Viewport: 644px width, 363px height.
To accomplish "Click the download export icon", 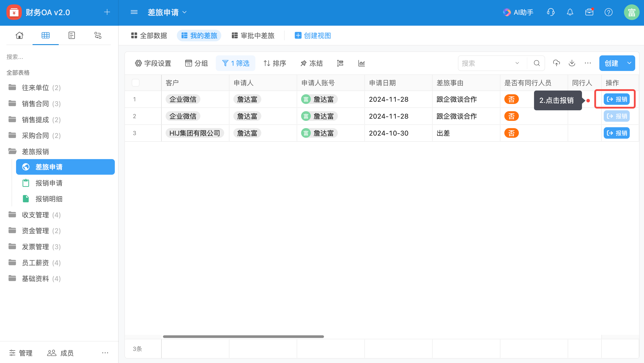I will point(572,63).
